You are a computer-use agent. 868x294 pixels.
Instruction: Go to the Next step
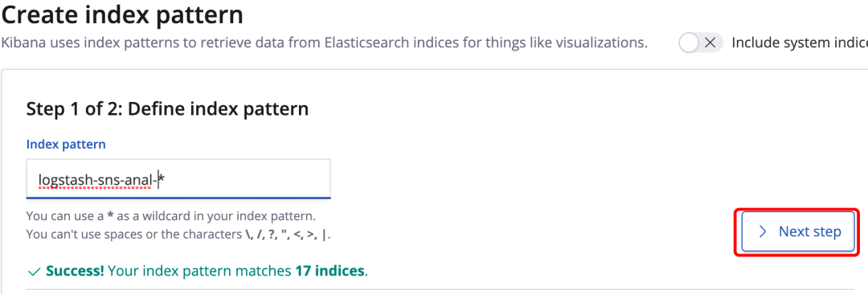point(798,231)
